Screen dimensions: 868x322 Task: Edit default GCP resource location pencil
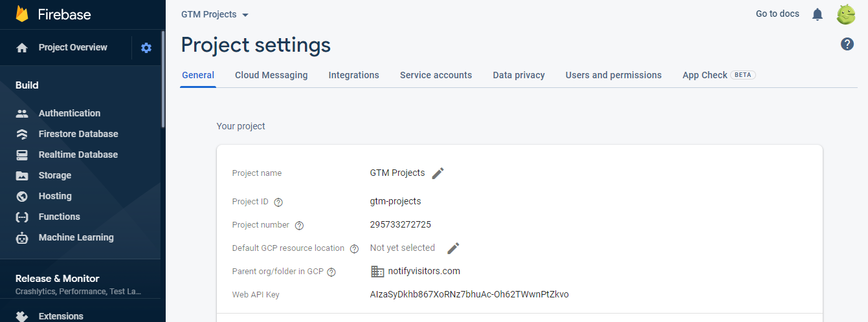tap(454, 248)
